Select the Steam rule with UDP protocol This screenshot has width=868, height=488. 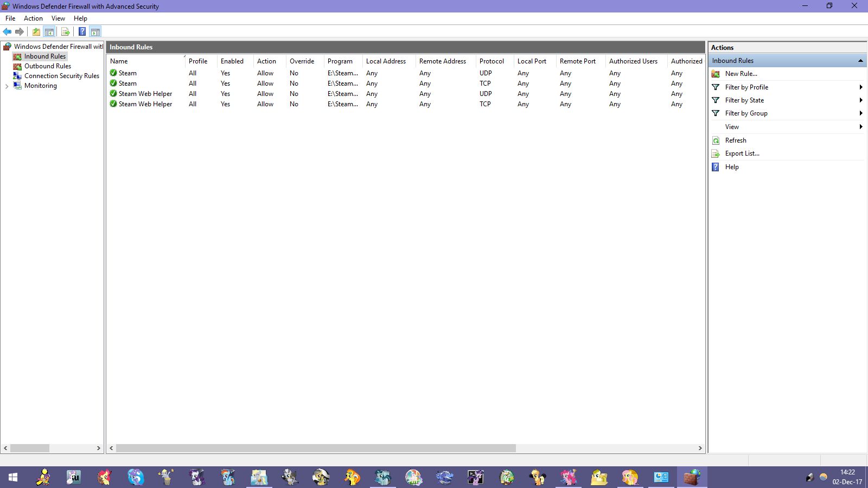pos(406,73)
